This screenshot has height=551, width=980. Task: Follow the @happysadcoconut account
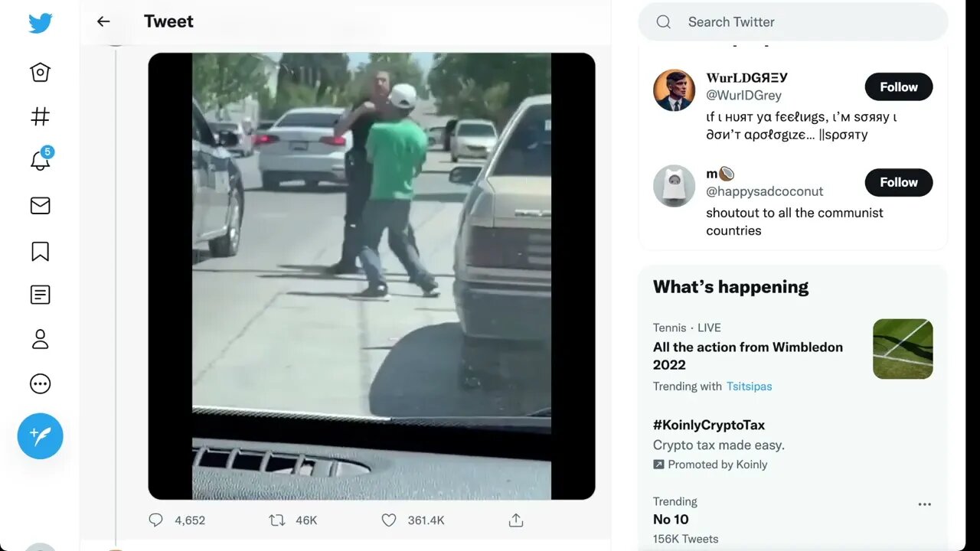899,182
